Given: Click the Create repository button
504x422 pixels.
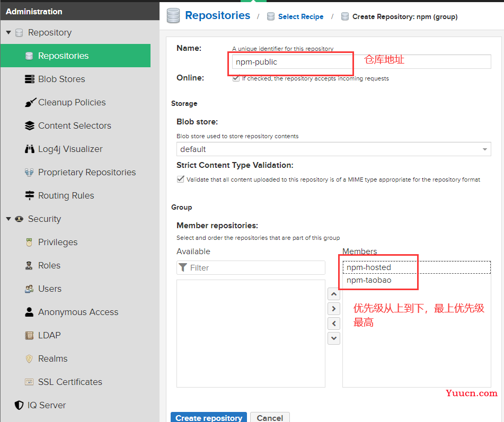Looking at the screenshot, I should point(209,418).
